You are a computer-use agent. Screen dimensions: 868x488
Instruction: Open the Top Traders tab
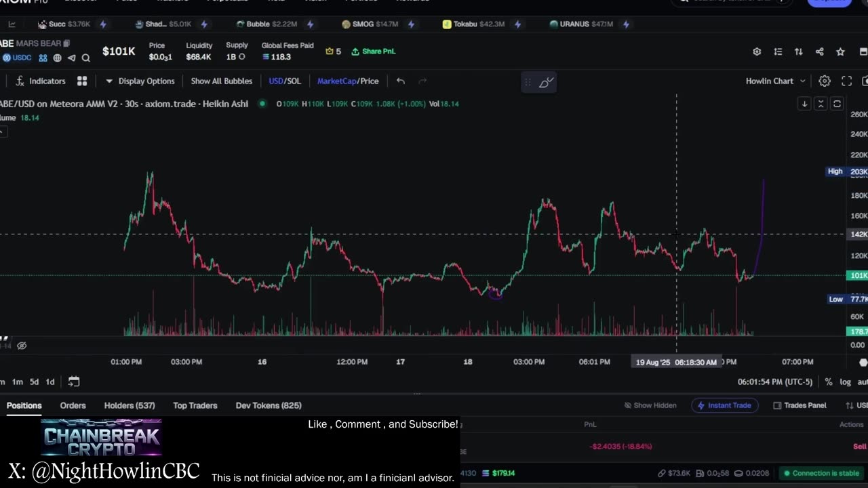click(x=195, y=405)
